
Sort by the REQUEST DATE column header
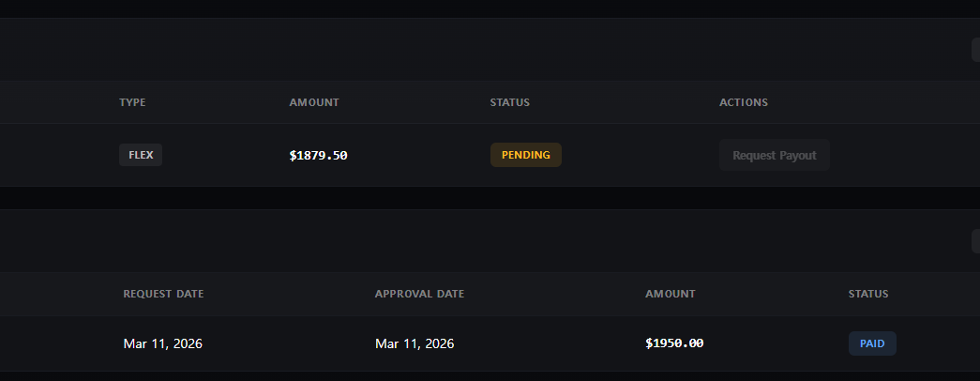[x=163, y=294]
